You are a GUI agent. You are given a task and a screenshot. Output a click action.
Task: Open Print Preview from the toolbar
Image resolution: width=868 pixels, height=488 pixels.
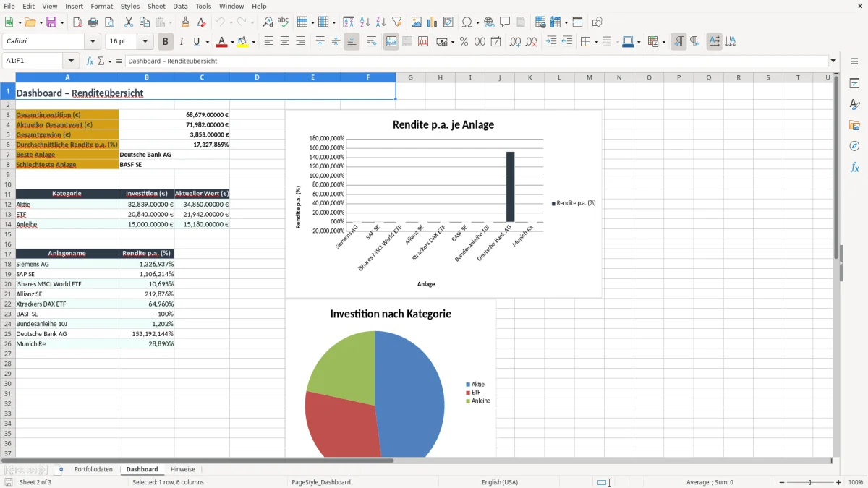pyautogui.click(x=109, y=22)
